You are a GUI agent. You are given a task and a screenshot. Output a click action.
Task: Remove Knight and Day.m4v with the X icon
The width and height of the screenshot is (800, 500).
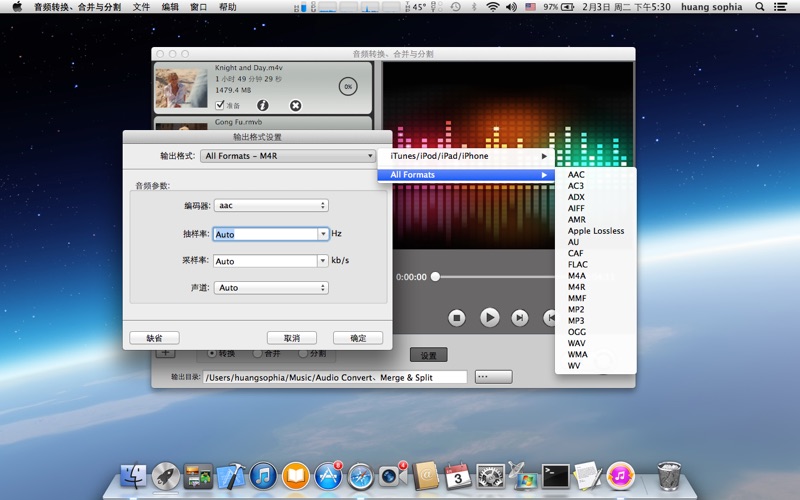click(295, 105)
